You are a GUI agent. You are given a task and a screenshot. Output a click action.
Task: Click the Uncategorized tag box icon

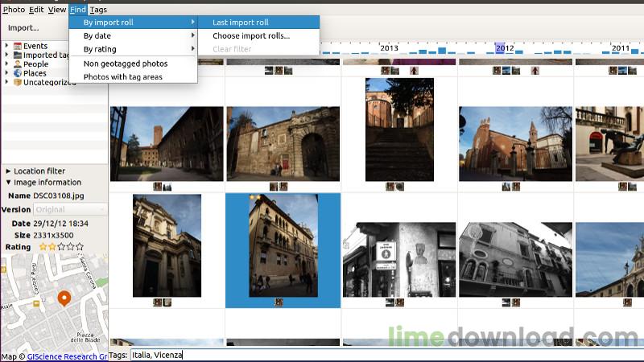[17, 82]
